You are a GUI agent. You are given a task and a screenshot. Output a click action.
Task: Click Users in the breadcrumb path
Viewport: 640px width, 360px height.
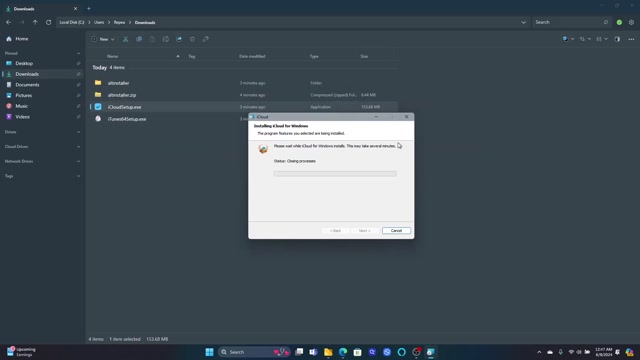point(99,22)
